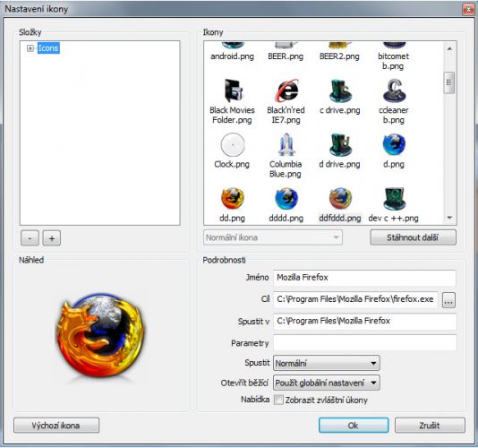Click the Výchozí ikona button
Image resolution: width=478 pixels, height=448 pixels.
point(56,425)
